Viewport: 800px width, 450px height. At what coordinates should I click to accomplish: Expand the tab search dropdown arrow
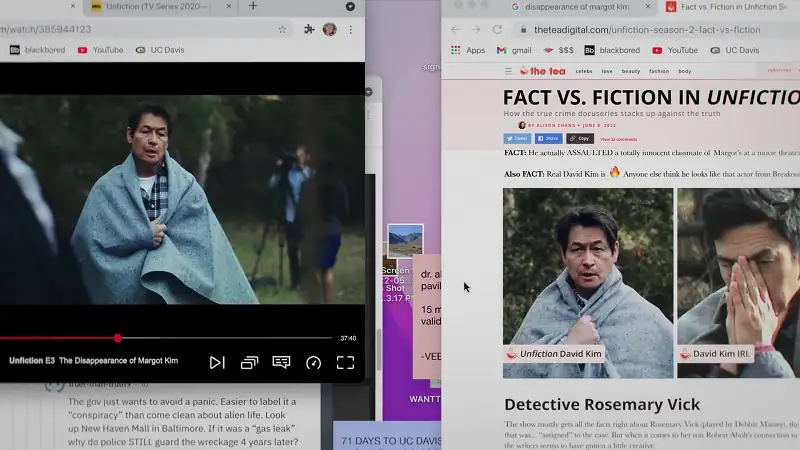[x=350, y=7]
